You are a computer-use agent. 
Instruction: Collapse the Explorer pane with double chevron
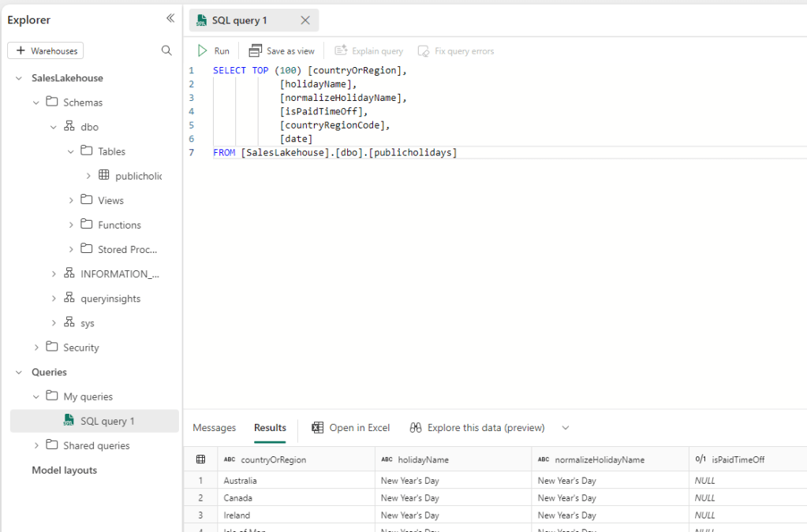point(170,19)
